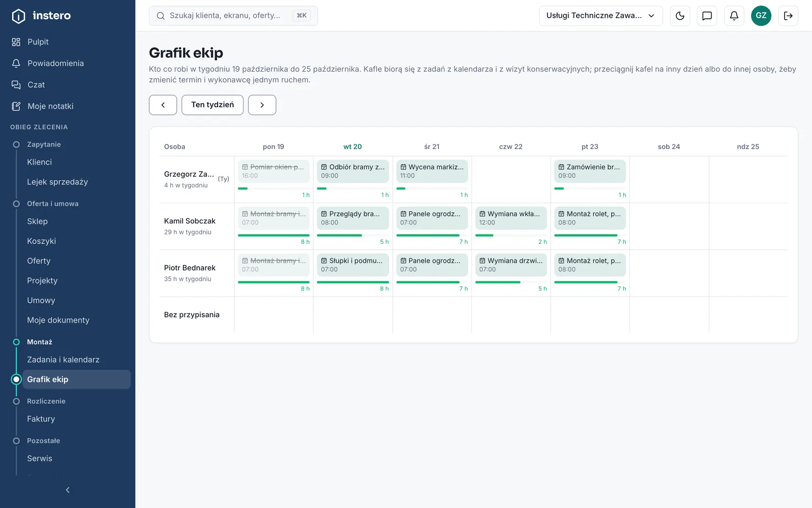Expand the Oferta i umowa section
This screenshot has width=812, height=508.
(53, 204)
